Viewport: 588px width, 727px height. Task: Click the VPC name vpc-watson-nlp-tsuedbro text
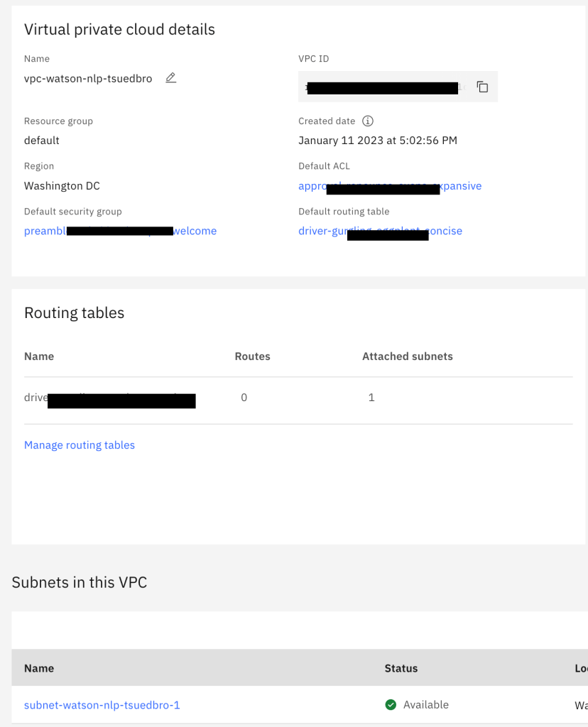pos(88,79)
